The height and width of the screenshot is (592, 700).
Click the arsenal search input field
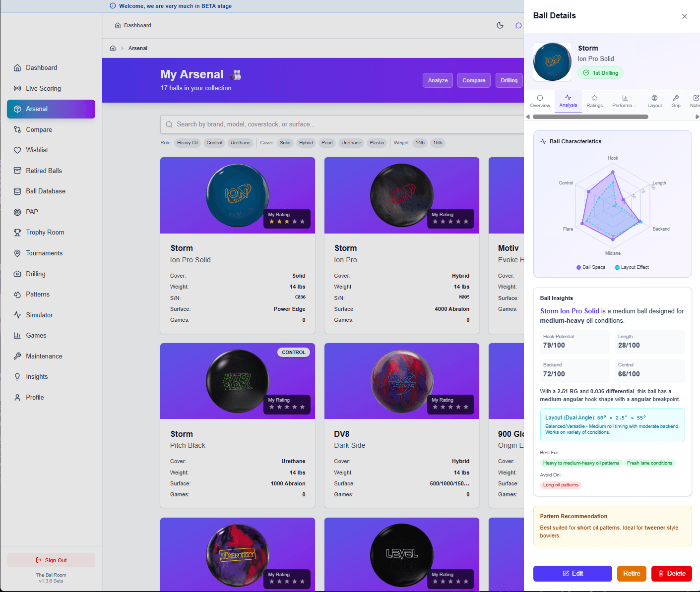click(342, 124)
